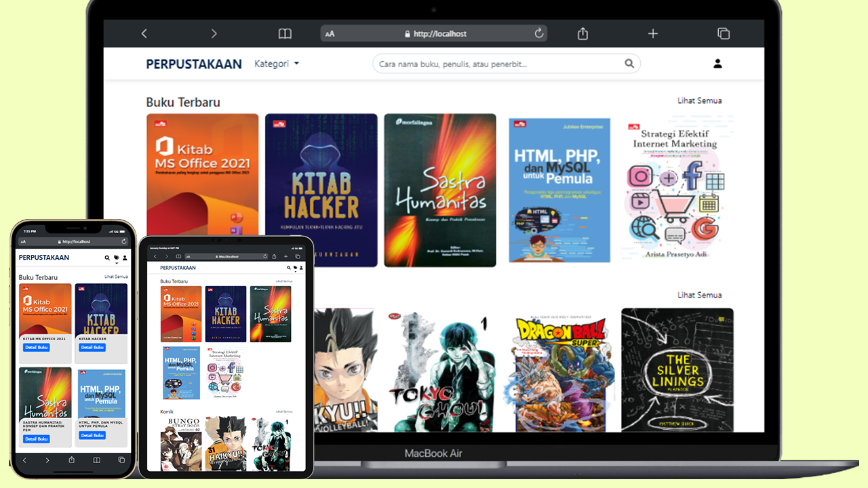Tap the bookmarks icon in phone bottom toolbar
Image resolution: width=868 pixels, height=488 pixels.
pyautogui.click(x=97, y=460)
